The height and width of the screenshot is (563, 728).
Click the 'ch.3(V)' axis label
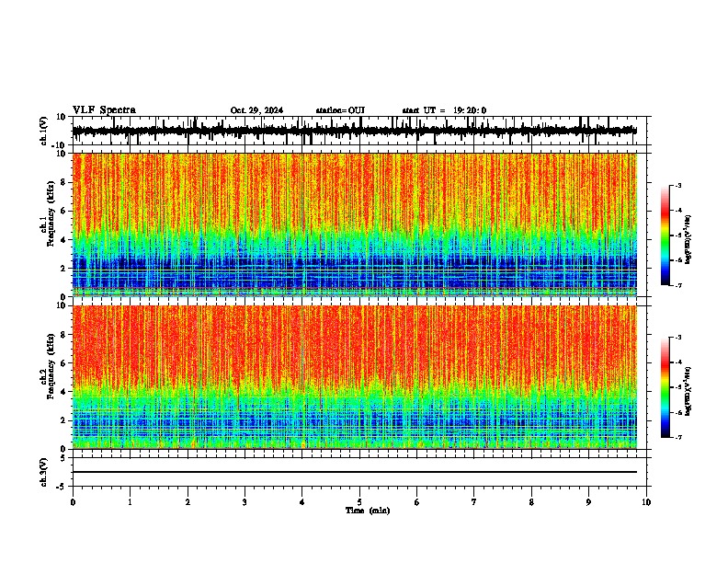tap(44, 472)
